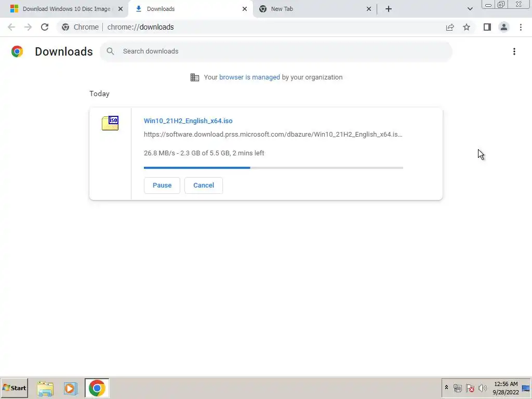Click the taskbar clock showing 12:56 AM
532x399 pixels.
(x=506, y=388)
